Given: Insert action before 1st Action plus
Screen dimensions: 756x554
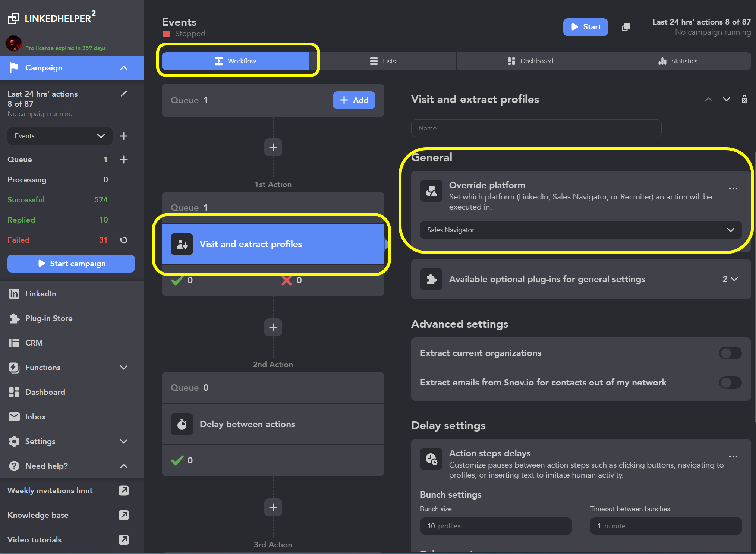Looking at the screenshot, I should 273,147.
